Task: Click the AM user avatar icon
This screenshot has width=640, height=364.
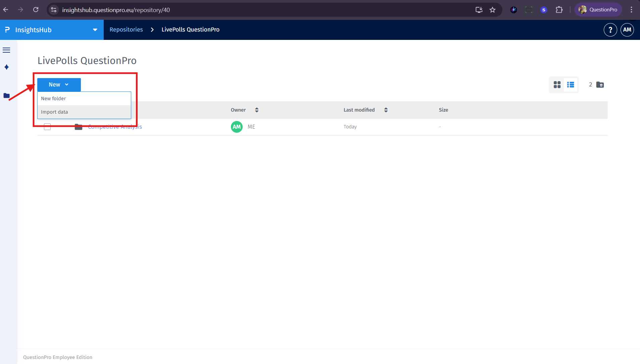Action: [x=627, y=29]
